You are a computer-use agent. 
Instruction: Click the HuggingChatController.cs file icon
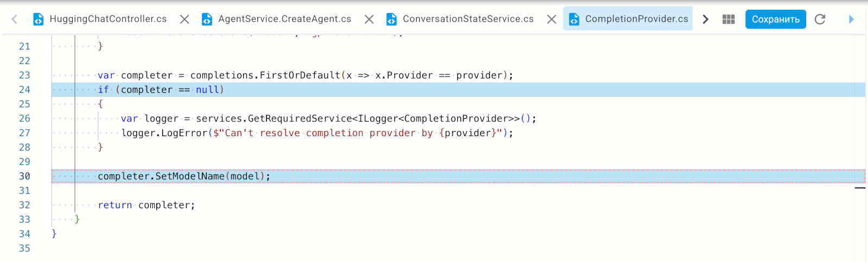pos(38,20)
